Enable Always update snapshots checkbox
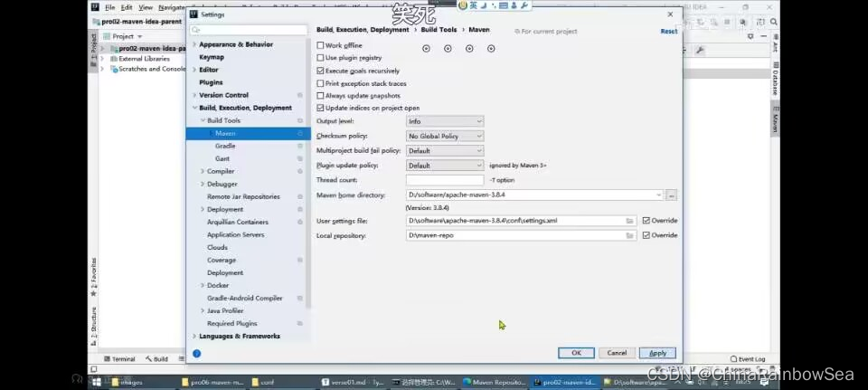The width and height of the screenshot is (868, 390). [320, 96]
